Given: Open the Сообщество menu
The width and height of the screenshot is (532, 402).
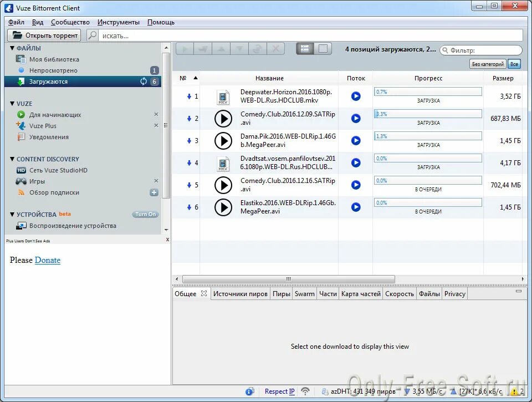Looking at the screenshot, I should click(x=70, y=22).
